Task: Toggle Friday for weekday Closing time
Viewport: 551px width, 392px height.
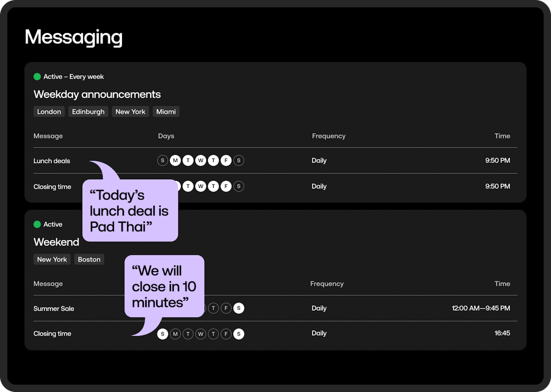Action: [226, 186]
